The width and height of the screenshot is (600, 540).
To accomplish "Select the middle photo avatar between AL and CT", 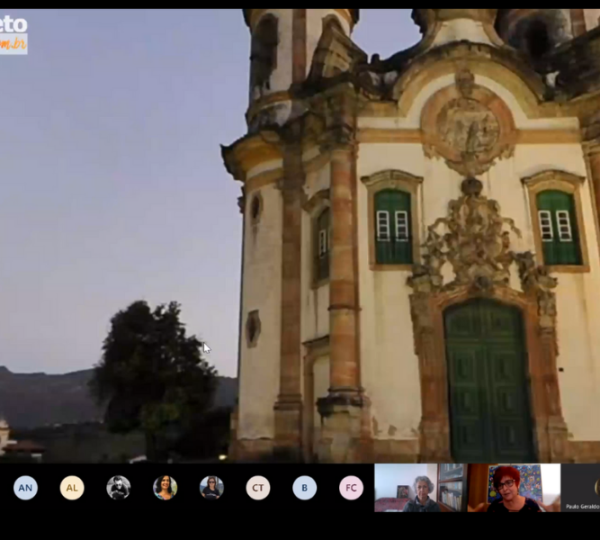I will coord(165,488).
